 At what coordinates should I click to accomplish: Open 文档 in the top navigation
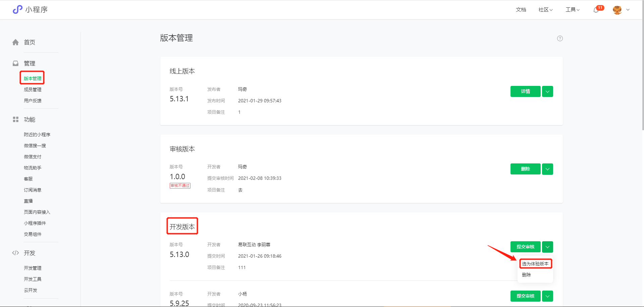click(x=521, y=10)
